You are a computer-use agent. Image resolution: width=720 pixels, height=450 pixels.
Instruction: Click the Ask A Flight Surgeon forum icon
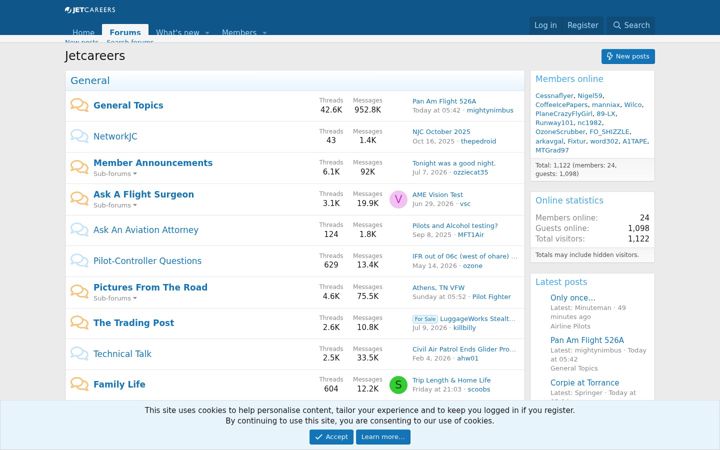tap(79, 198)
